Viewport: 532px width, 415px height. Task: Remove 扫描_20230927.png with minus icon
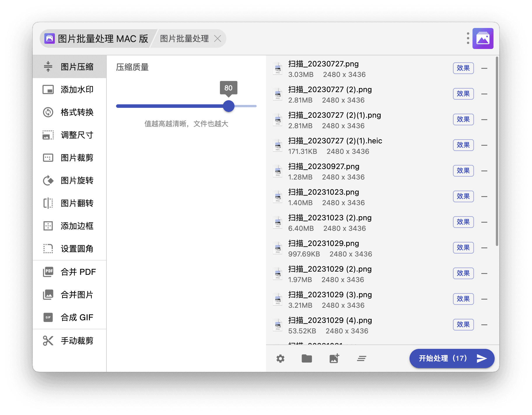pyautogui.click(x=484, y=171)
